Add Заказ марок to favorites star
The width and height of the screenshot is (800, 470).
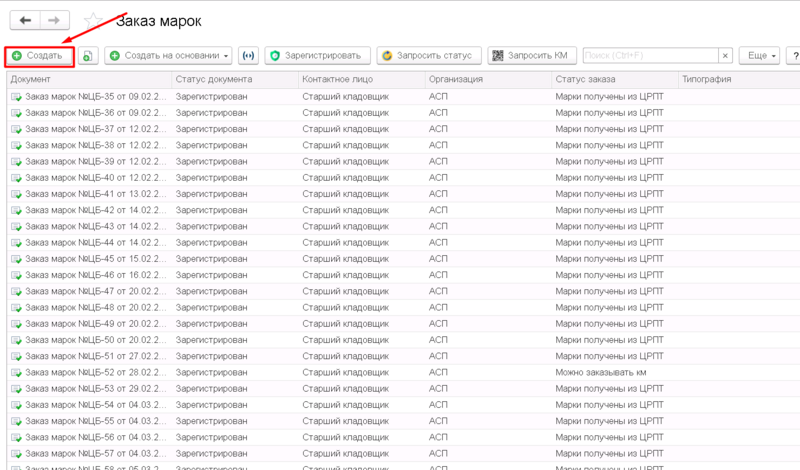click(93, 21)
